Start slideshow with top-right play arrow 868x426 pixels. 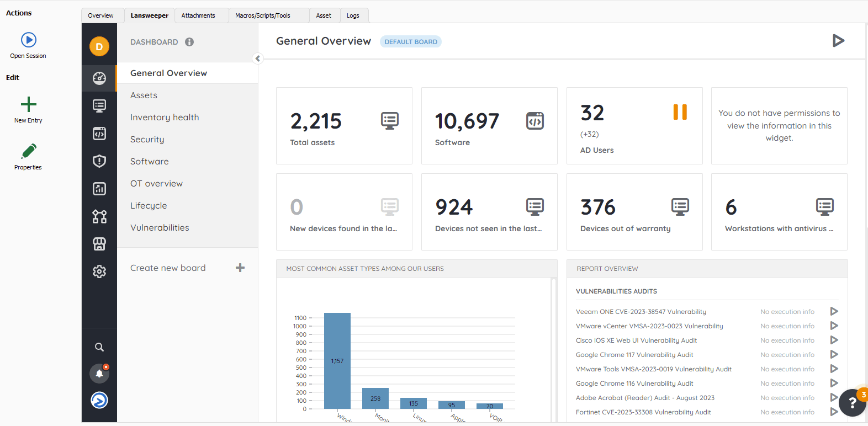click(838, 40)
